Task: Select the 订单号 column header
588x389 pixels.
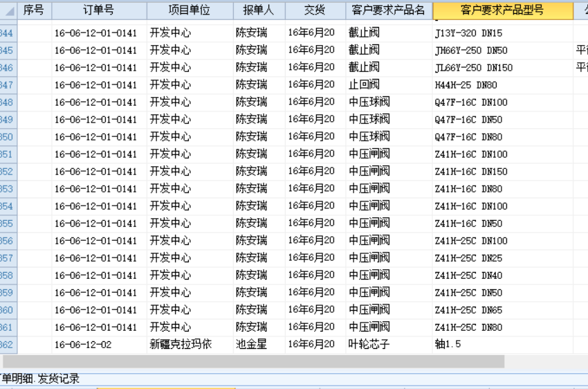Action: coord(99,10)
